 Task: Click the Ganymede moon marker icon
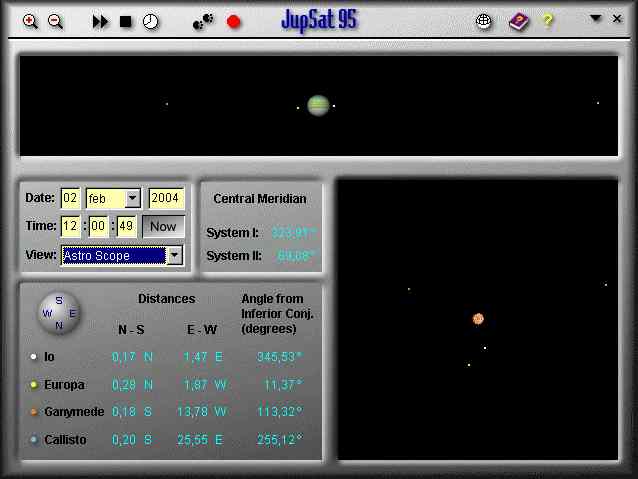pos(34,412)
